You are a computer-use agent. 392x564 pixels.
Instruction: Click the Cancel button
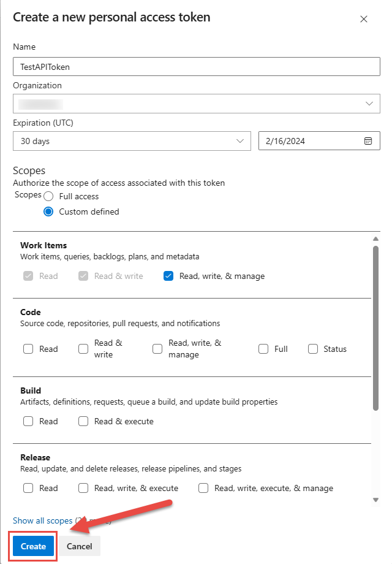pyautogui.click(x=79, y=546)
